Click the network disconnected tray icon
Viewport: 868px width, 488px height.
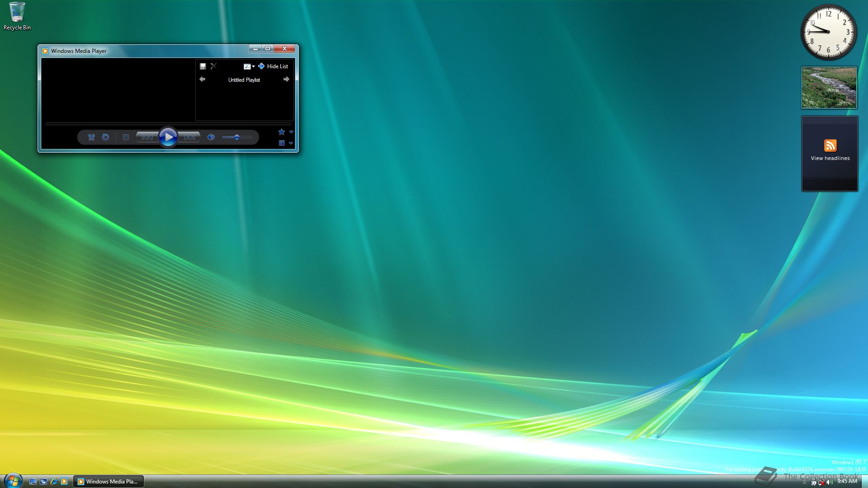click(821, 482)
